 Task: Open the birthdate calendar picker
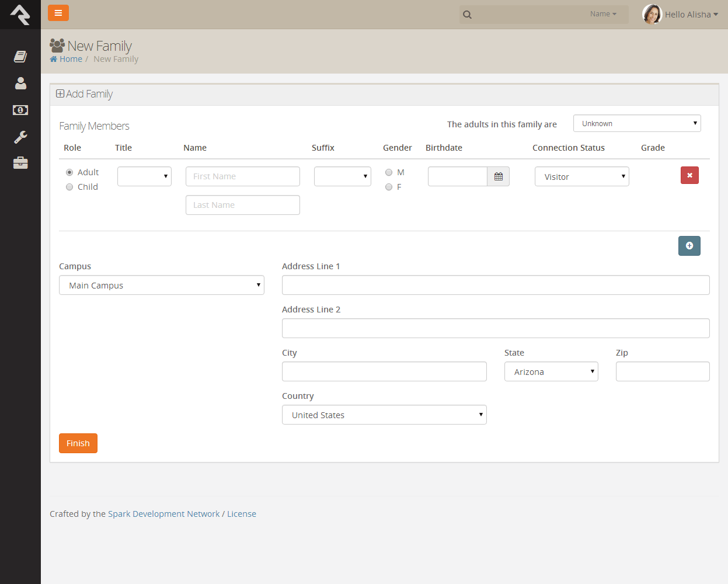(499, 176)
